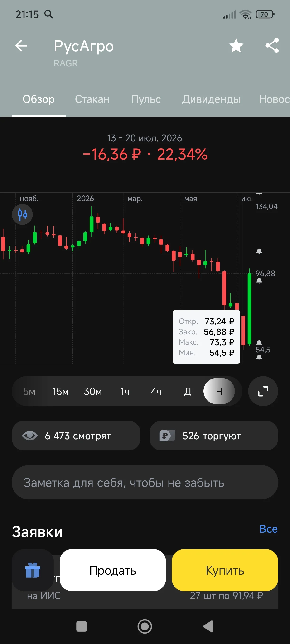Select the 1ч timeframe
The width and height of the screenshot is (290, 644).
(x=125, y=391)
